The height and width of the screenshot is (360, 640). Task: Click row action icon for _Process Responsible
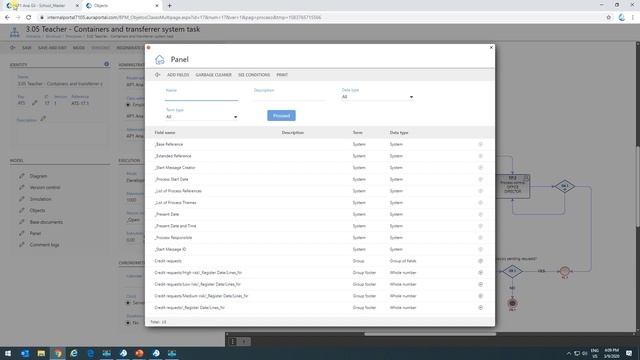click(x=480, y=238)
